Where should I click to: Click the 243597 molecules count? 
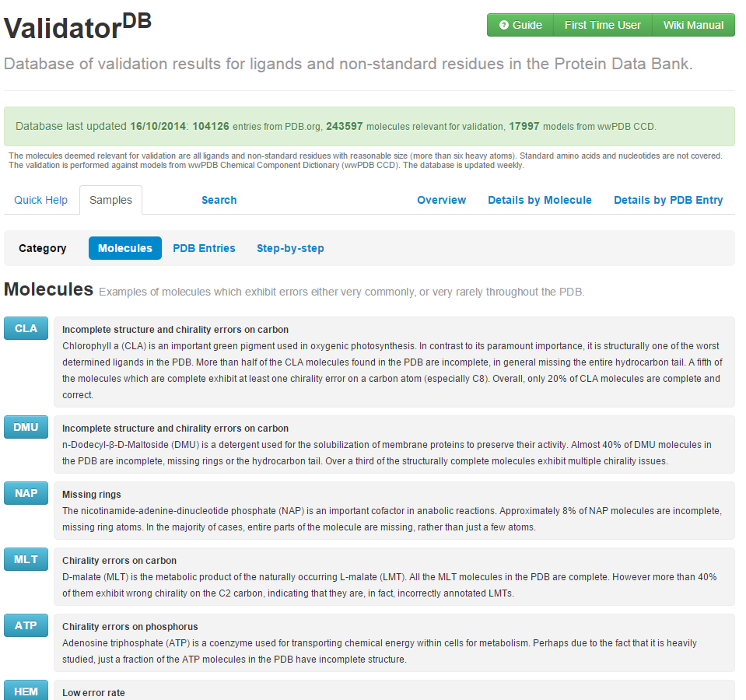click(x=345, y=127)
